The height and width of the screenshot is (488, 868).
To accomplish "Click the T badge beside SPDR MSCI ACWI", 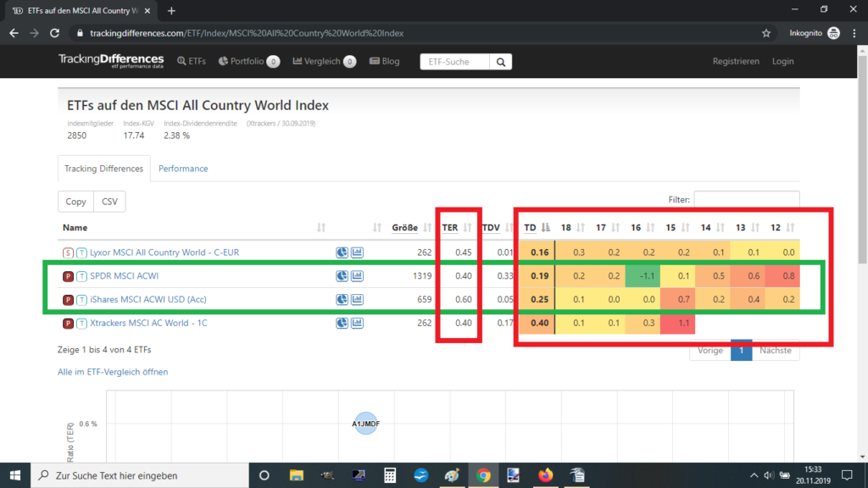I will (x=81, y=276).
